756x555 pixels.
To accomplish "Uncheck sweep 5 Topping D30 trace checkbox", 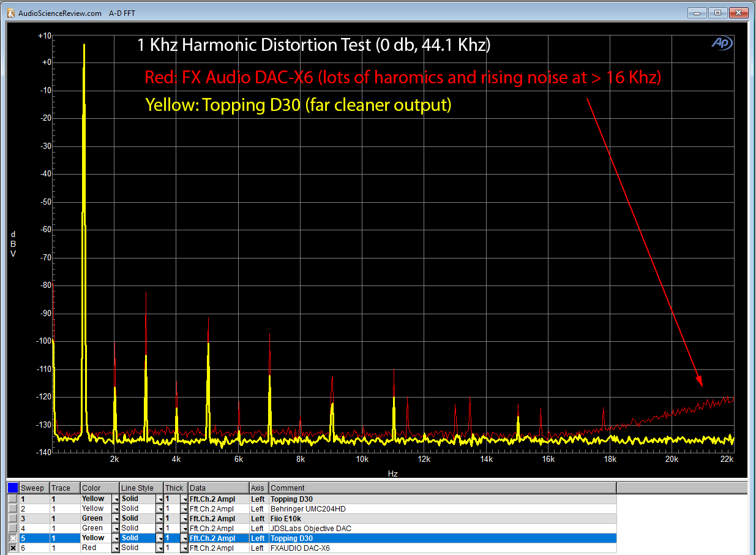I will pos(13,538).
